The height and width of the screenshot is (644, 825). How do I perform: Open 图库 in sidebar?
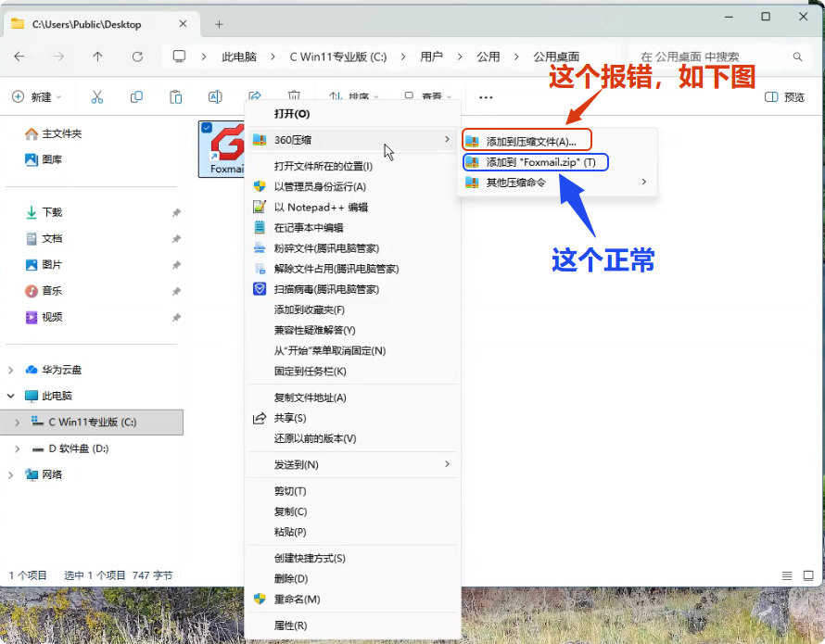pos(44,159)
